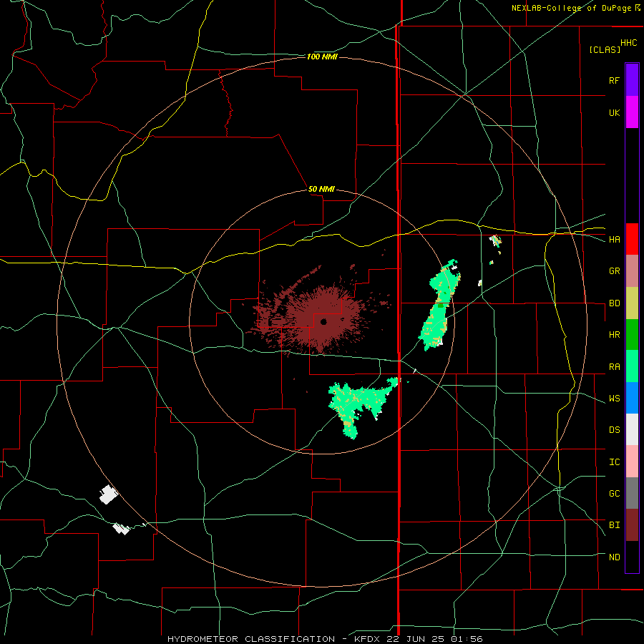Click the BI legend label

614,525
